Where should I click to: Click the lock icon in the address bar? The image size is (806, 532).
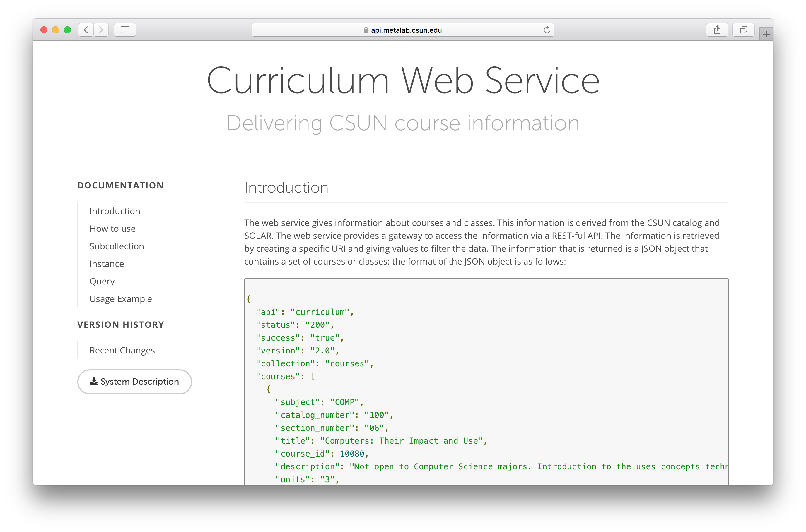click(x=366, y=30)
